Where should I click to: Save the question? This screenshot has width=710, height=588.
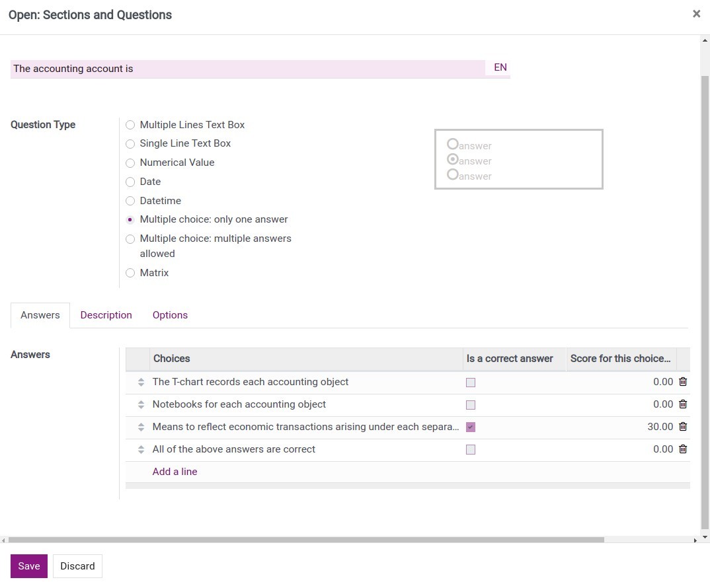[x=28, y=566]
